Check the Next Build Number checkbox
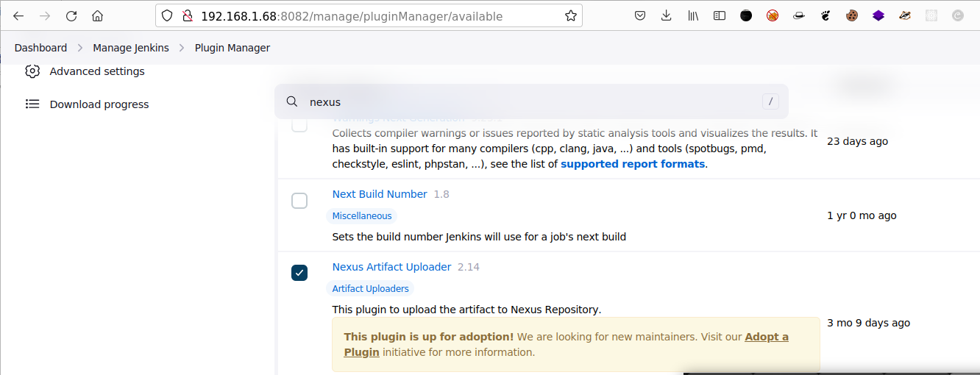980x375 pixels. pyautogui.click(x=299, y=201)
